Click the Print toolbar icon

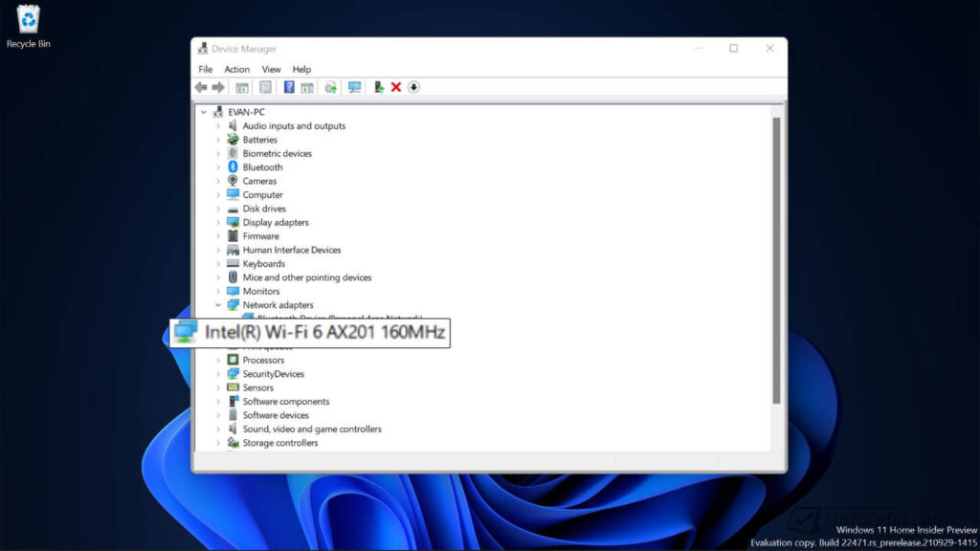point(330,87)
